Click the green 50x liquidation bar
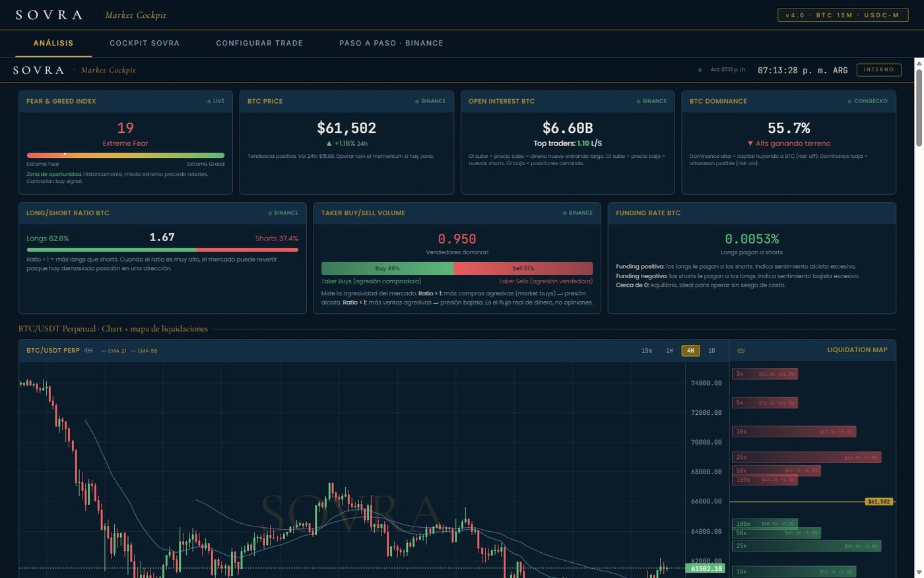Image resolution: width=924 pixels, height=578 pixels. pyautogui.click(x=776, y=533)
